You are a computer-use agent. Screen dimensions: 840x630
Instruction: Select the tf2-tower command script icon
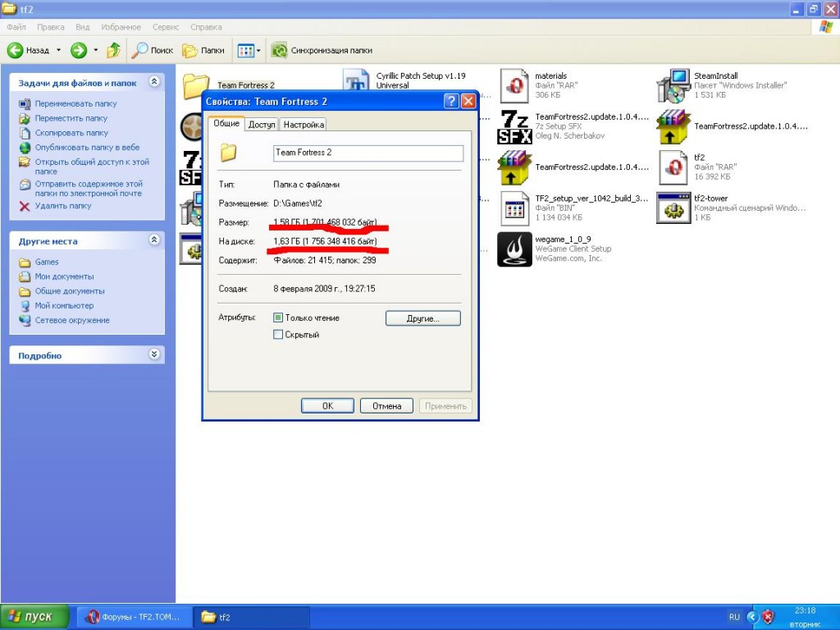click(x=673, y=208)
